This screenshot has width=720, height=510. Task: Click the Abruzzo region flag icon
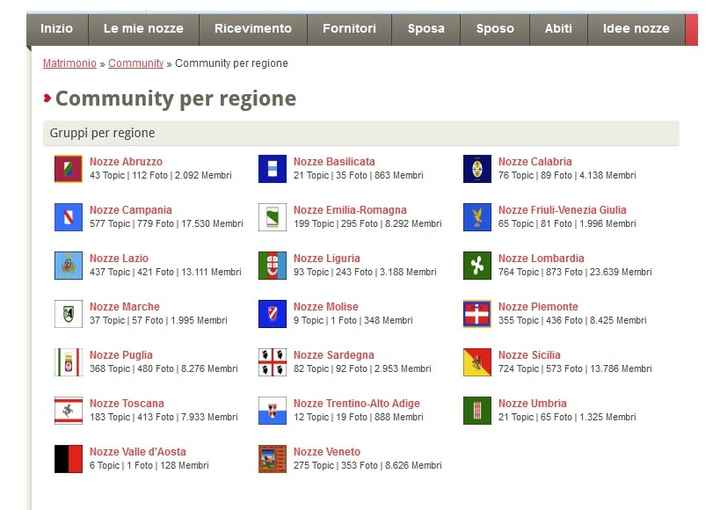[68, 169]
